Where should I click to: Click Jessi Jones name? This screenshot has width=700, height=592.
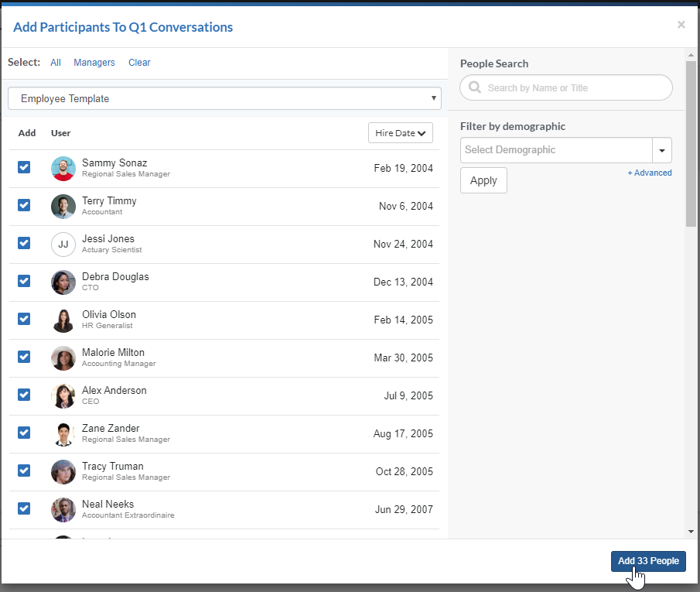tap(108, 238)
